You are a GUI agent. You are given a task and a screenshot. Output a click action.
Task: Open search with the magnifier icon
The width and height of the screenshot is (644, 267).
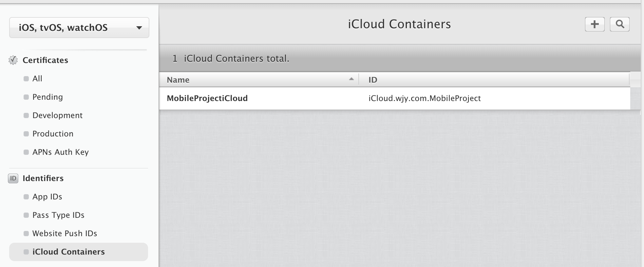click(619, 24)
